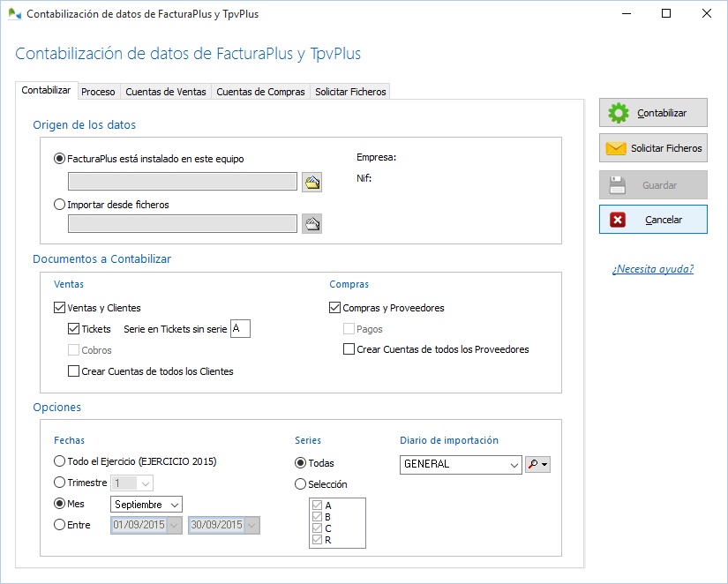Switch to the Proceso tab
Viewport: 728px width, 584px height.
[97, 91]
